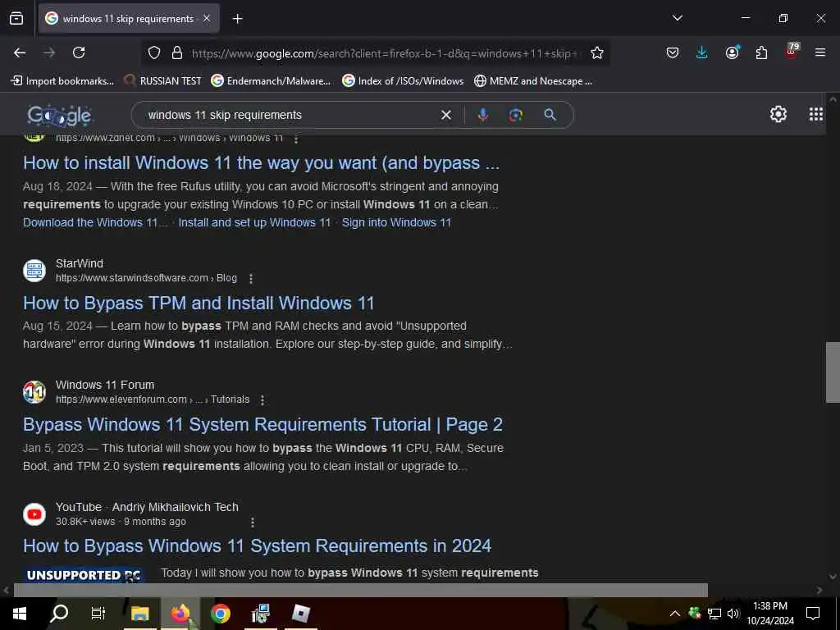Screen dimensions: 840x630
Task: Open File Explorer from taskbar
Action: 139,614
